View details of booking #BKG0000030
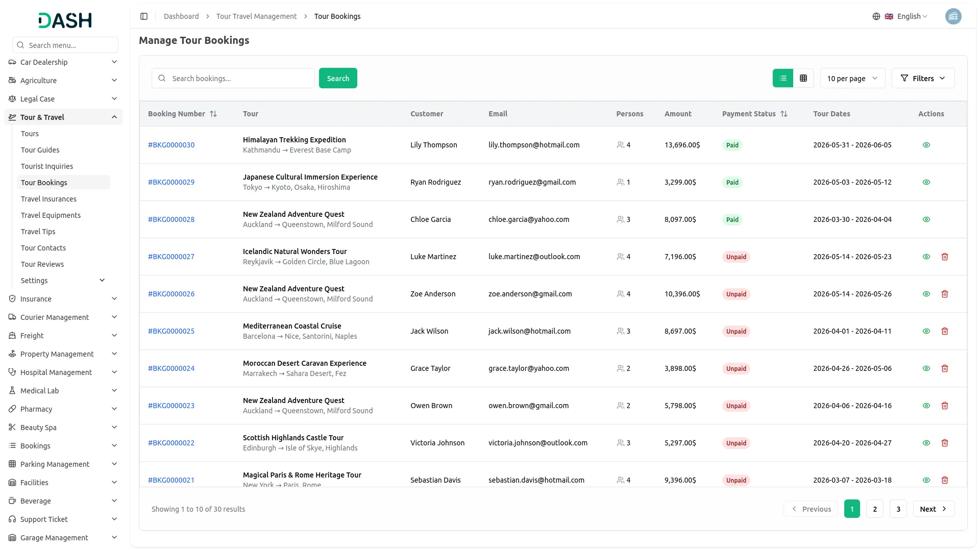 tap(926, 145)
